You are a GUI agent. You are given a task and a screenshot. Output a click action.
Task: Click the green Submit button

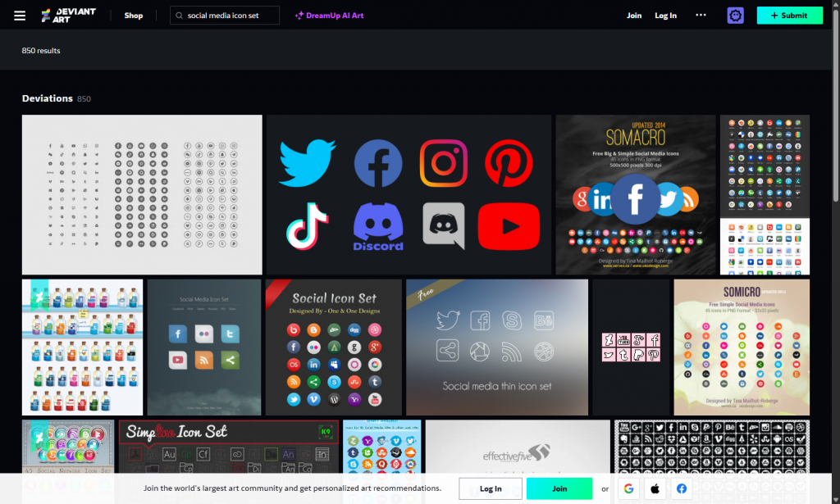790,16
